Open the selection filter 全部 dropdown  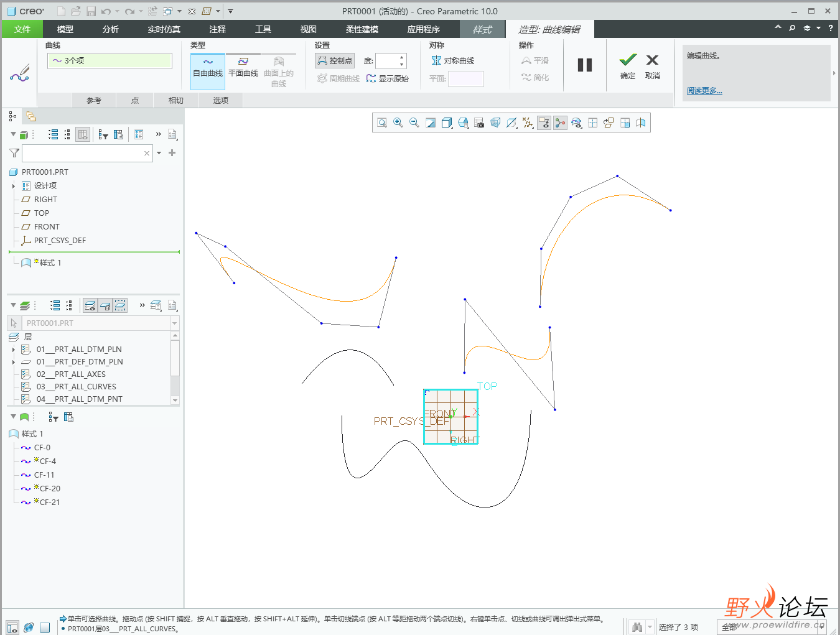(822, 628)
